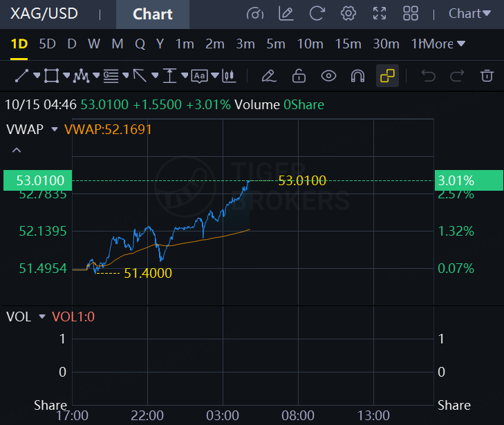The image size is (504, 425).
Task: Delete drawings with trash icon
Action: [487, 76]
